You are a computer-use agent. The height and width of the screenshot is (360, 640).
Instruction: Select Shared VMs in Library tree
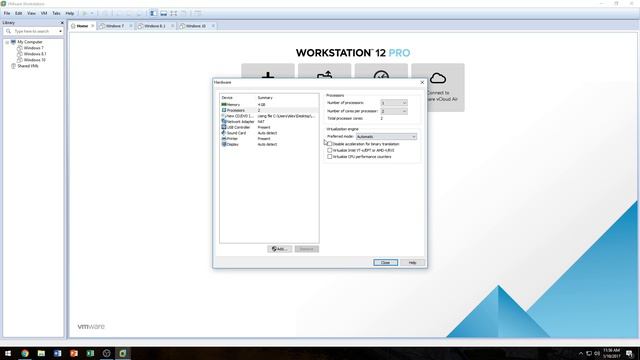point(27,66)
